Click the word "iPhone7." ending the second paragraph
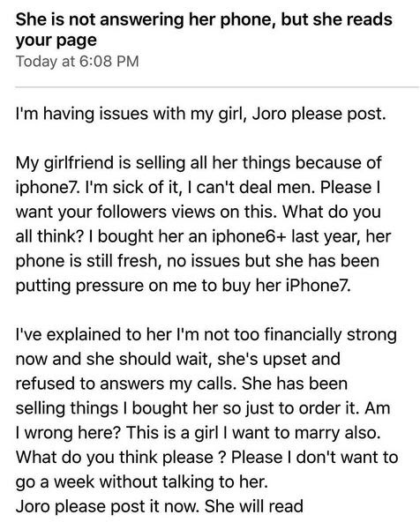Image resolution: width=420 pixels, height=522 pixels. [x=319, y=286]
